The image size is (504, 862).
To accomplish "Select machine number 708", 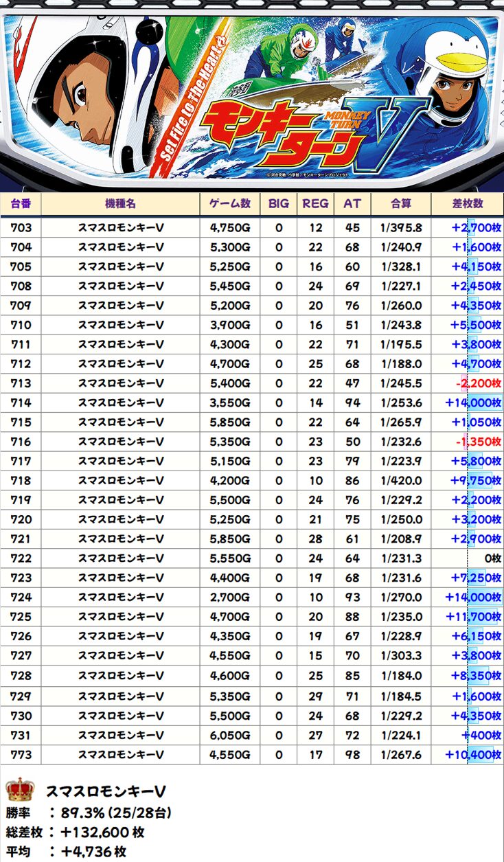I will pyautogui.click(x=21, y=286).
